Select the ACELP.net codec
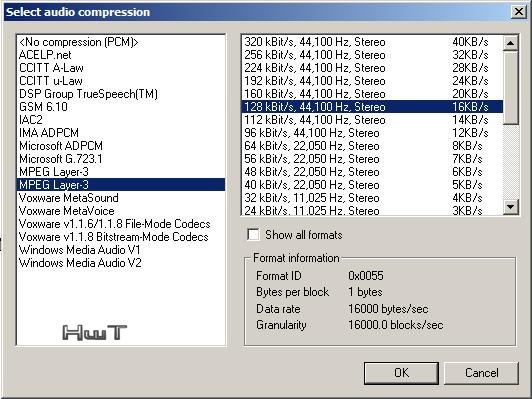532x399 pixels. point(120,55)
